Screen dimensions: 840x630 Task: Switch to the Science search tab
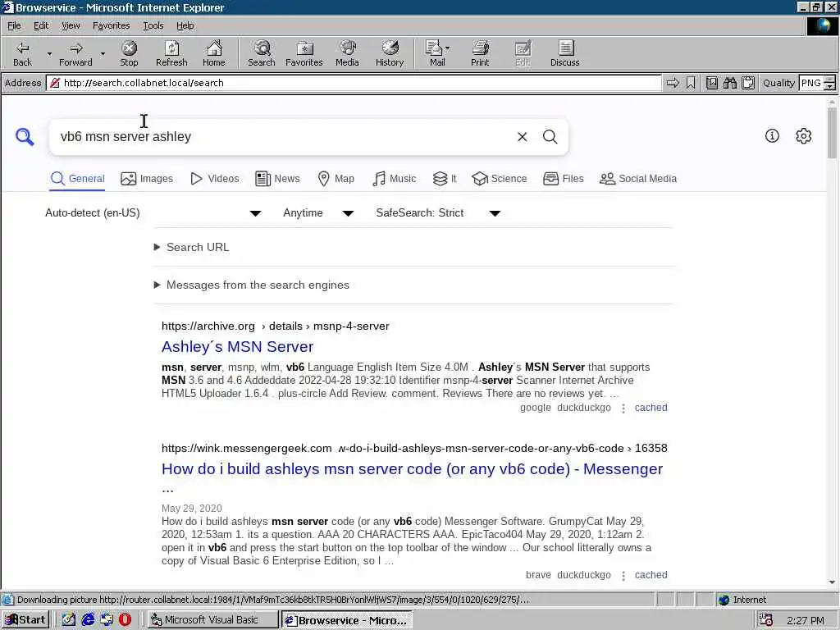tap(500, 178)
